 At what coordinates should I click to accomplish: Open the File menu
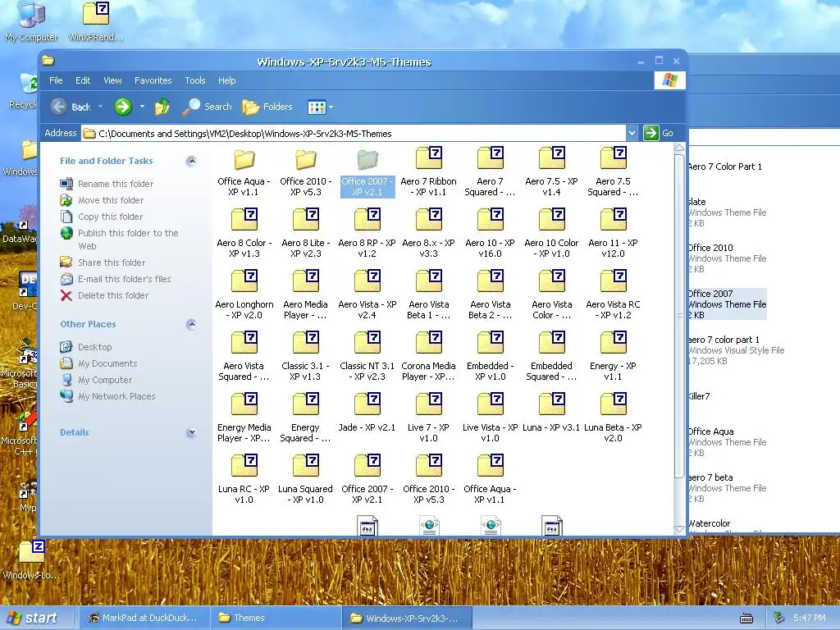pyautogui.click(x=56, y=80)
